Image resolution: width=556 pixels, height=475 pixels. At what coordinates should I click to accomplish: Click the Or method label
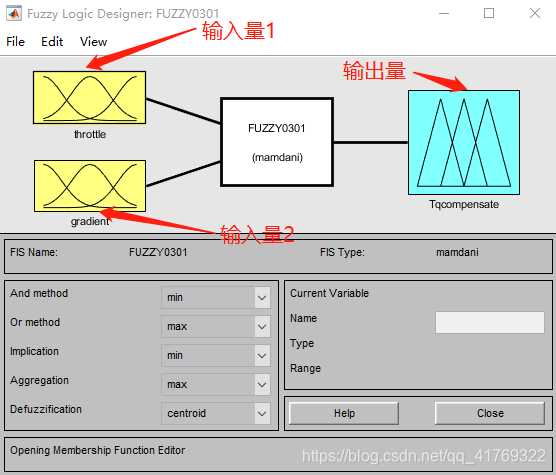(x=35, y=322)
